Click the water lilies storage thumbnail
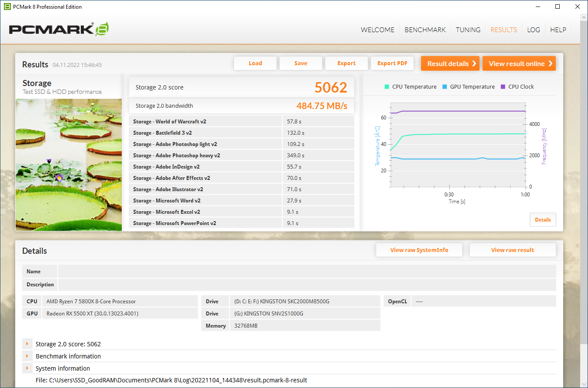Image resolution: width=588 pixels, height=388 pixels. tap(69, 165)
